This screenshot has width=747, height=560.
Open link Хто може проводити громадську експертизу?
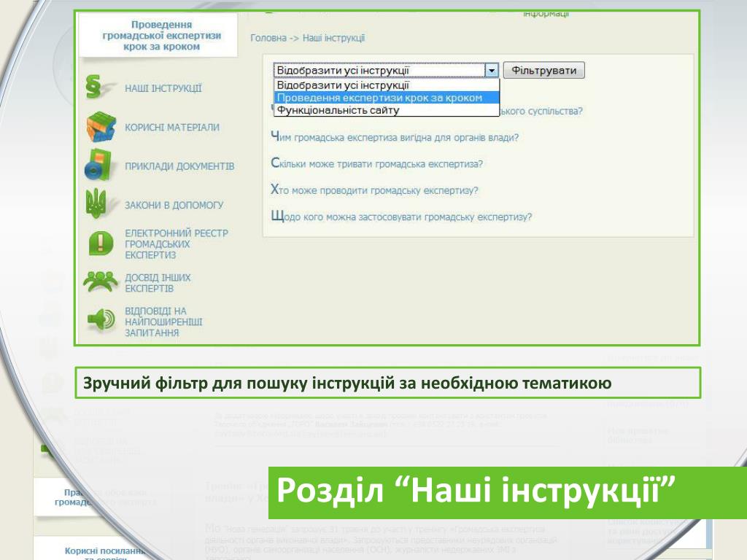(x=374, y=190)
